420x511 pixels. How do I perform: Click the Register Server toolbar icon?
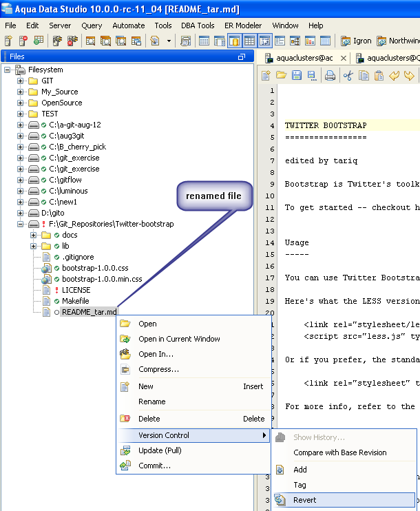(9, 41)
